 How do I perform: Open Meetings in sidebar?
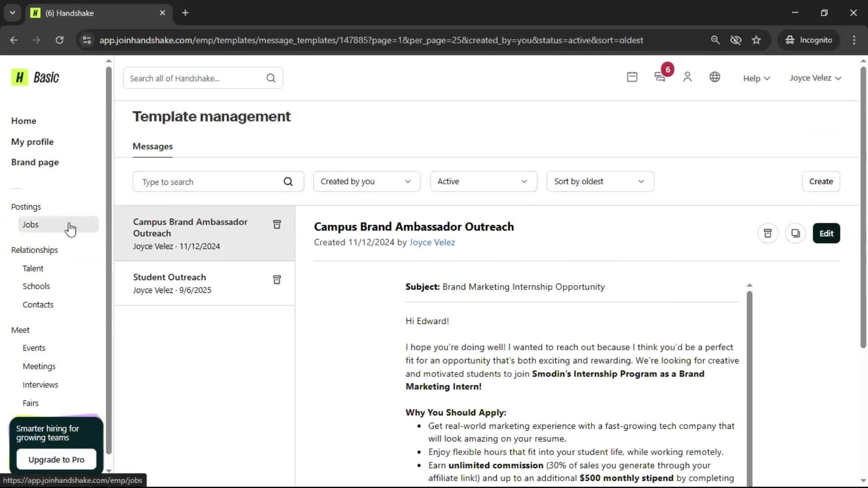click(x=39, y=366)
